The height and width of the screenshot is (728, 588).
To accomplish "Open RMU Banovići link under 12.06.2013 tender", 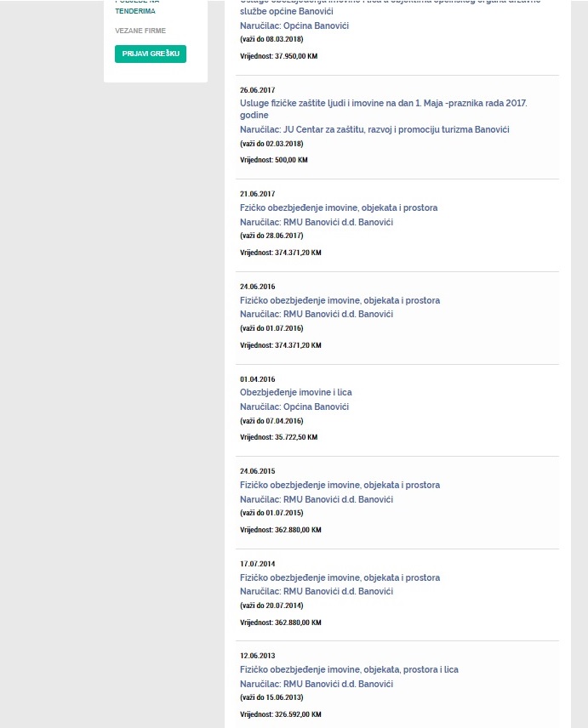I will point(317,684).
